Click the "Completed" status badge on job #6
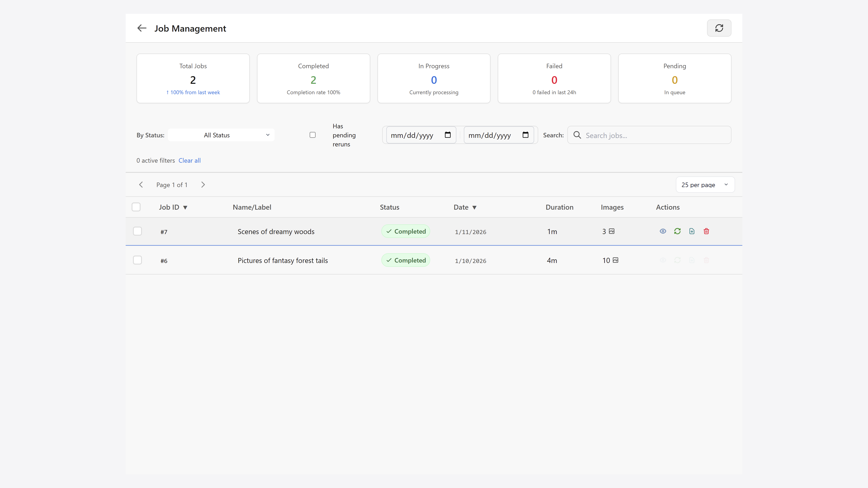 coord(405,260)
